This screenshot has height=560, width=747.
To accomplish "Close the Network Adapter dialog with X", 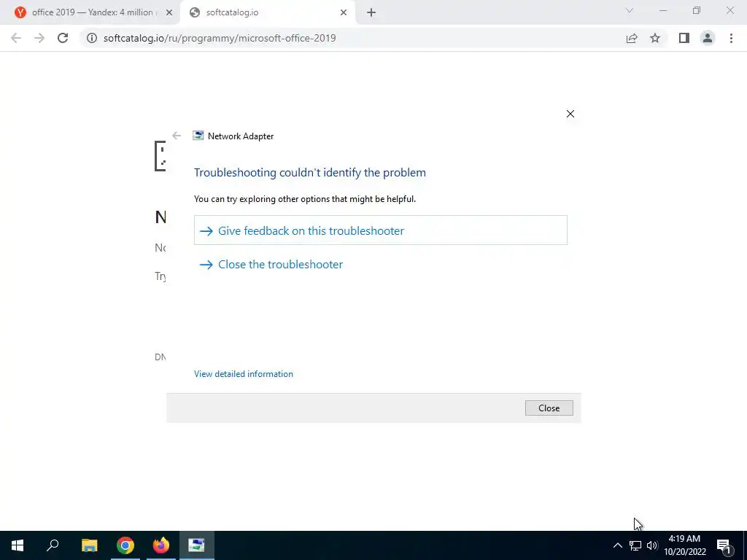I will point(570,114).
